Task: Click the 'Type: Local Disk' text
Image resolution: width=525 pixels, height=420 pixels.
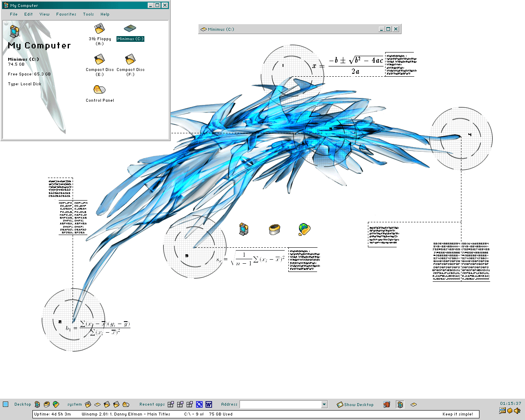Action: pyautogui.click(x=25, y=84)
